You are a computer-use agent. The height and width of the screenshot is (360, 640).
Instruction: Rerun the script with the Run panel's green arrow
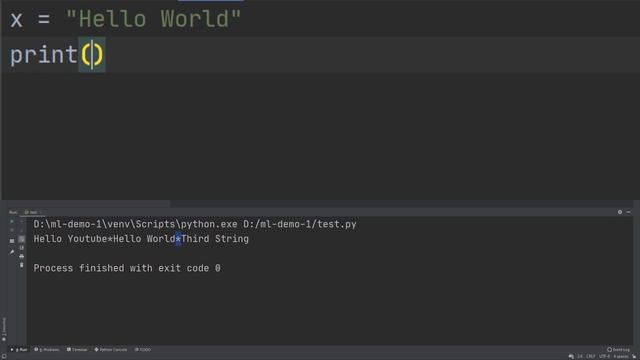tap(12, 222)
